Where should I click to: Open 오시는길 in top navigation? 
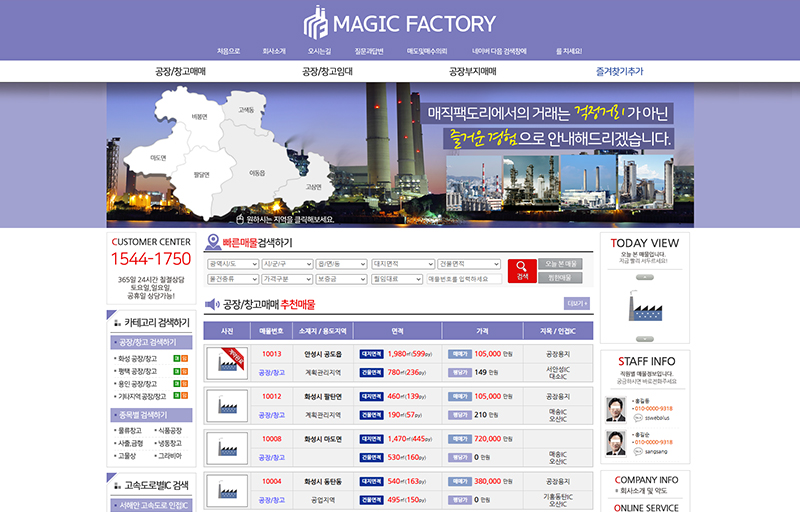click(319, 51)
